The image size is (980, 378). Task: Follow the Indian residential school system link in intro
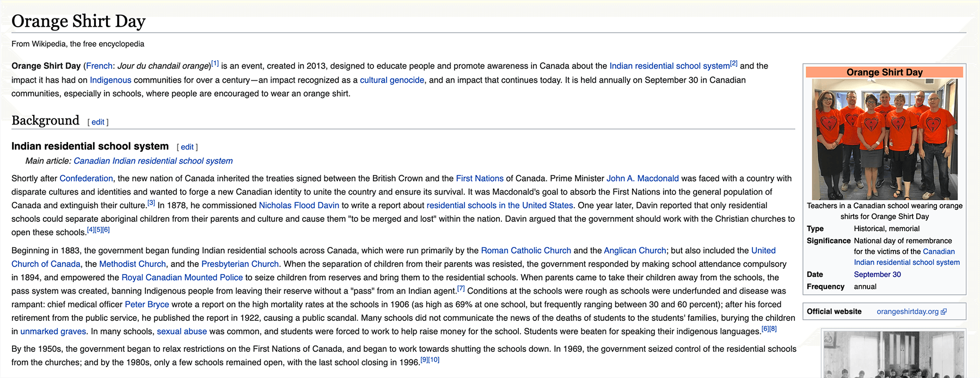click(x=669, y=66)
